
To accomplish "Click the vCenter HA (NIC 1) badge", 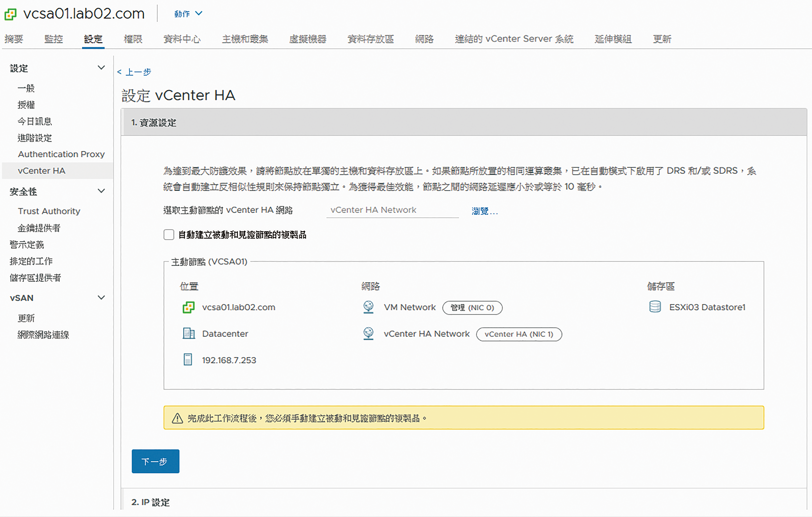I will (519, 334).
